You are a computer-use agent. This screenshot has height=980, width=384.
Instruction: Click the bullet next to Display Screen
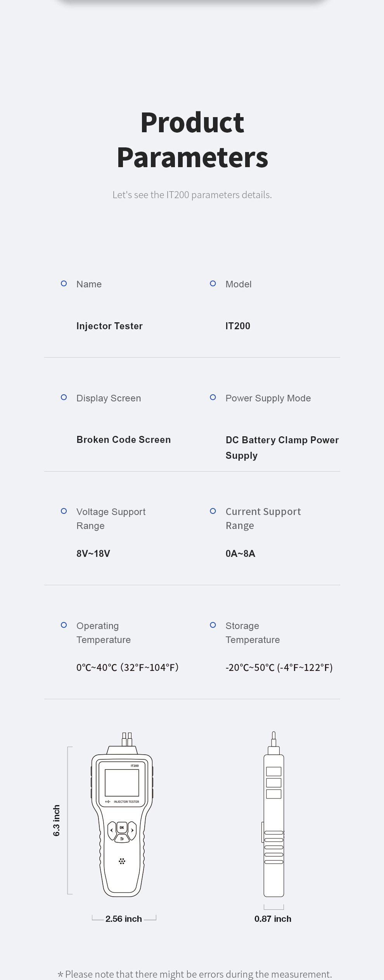click(x=64, y=398)
